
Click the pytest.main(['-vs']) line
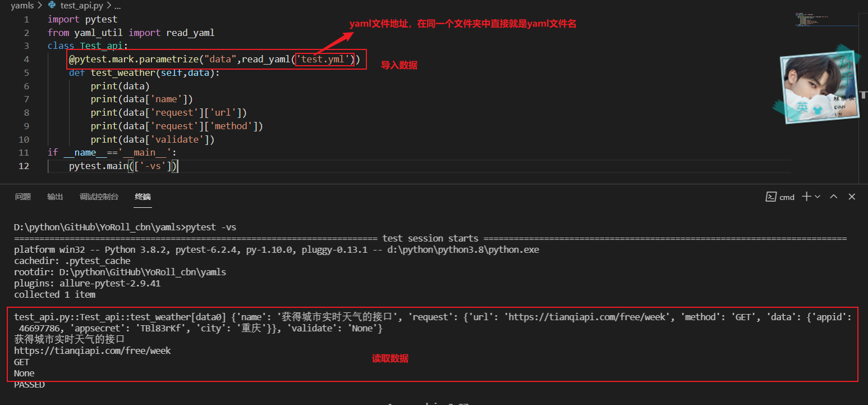coord(123,166)
